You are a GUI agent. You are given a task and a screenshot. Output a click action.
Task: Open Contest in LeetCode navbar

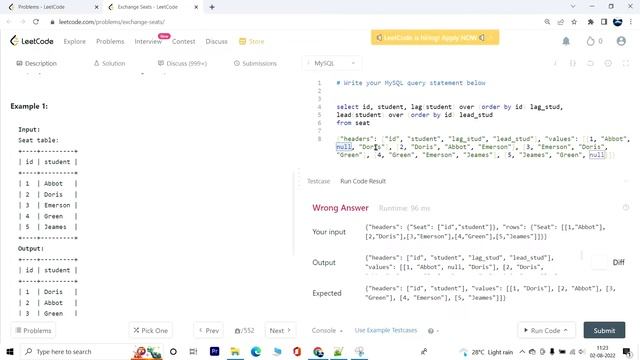point(183,41)
